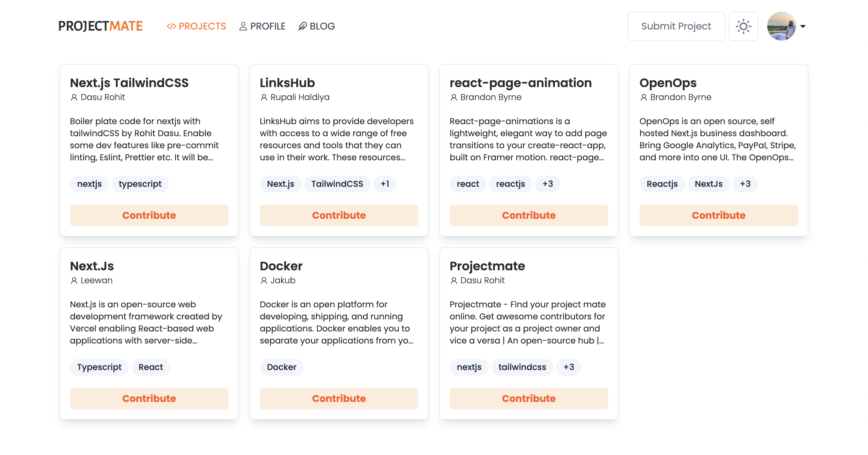
Task: Select tailwindcss tag in Projectmate card
Action: 522,367
